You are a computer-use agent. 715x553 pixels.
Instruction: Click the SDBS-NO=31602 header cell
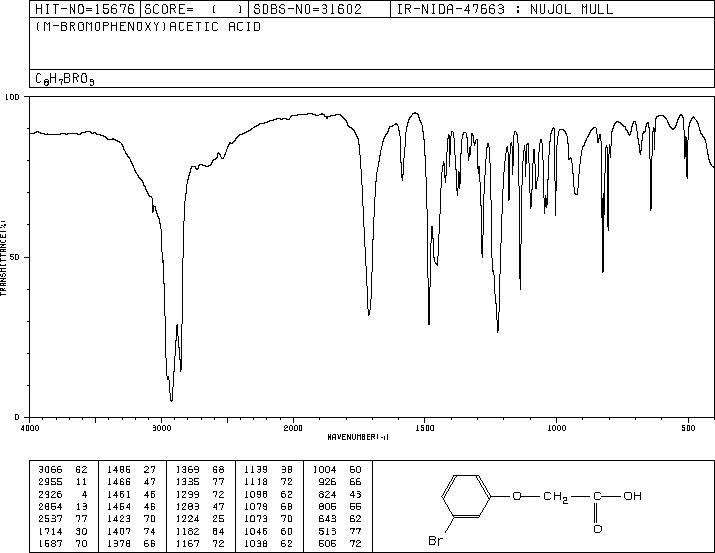304,9
